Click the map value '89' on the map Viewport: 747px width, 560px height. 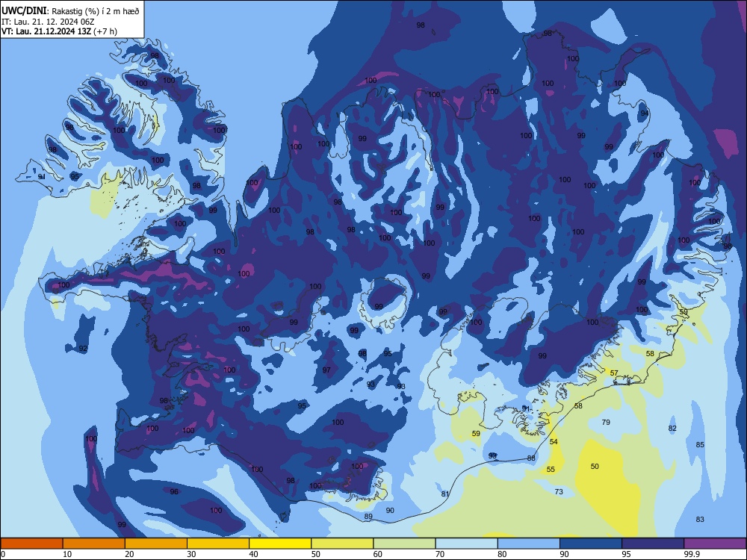[368, 516]
